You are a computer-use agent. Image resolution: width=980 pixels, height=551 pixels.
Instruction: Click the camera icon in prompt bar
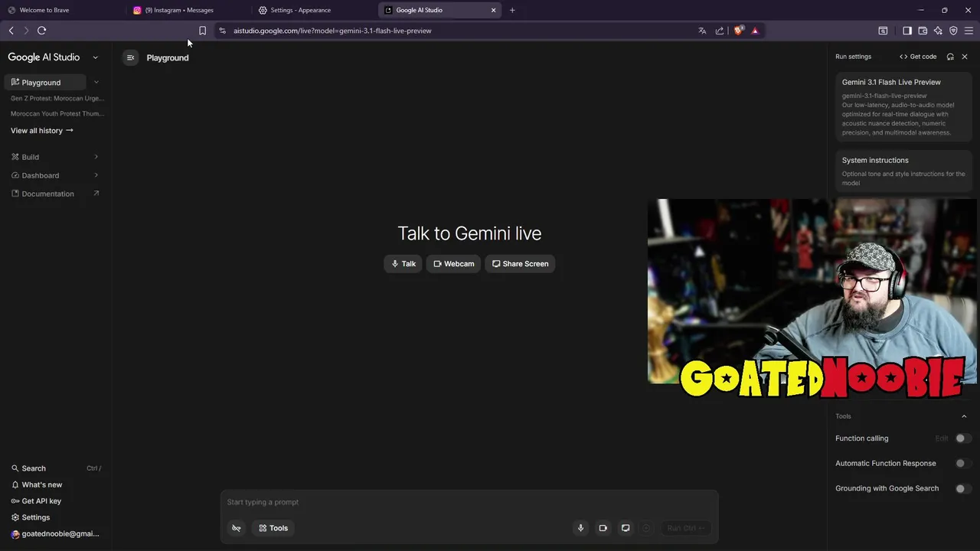pos(603,528)
